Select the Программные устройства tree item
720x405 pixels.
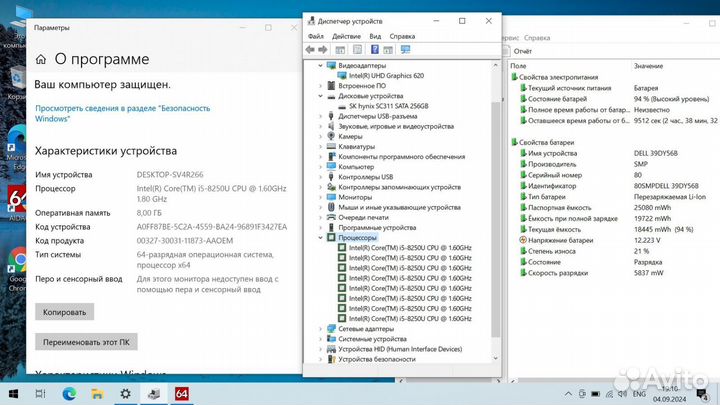377,227
